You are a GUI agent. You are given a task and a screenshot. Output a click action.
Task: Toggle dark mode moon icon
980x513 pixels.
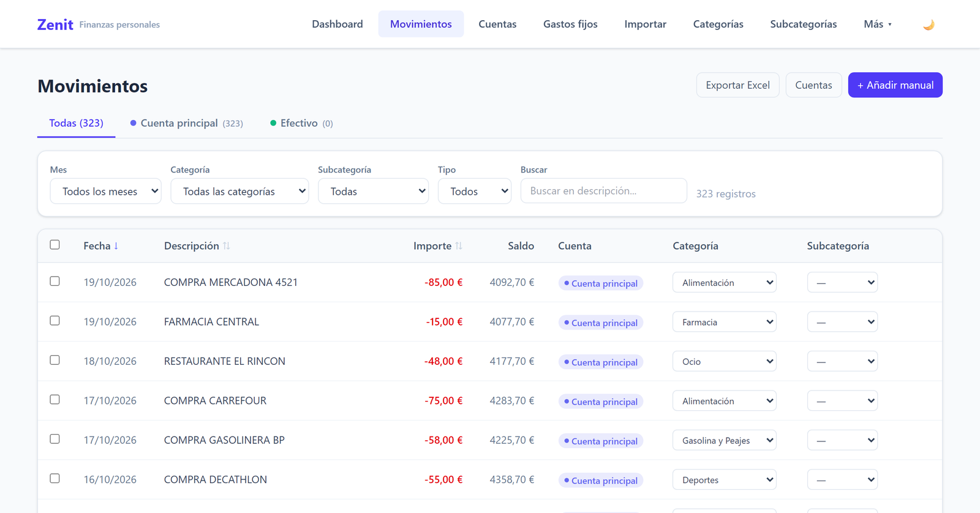click(x=929, y=24)
